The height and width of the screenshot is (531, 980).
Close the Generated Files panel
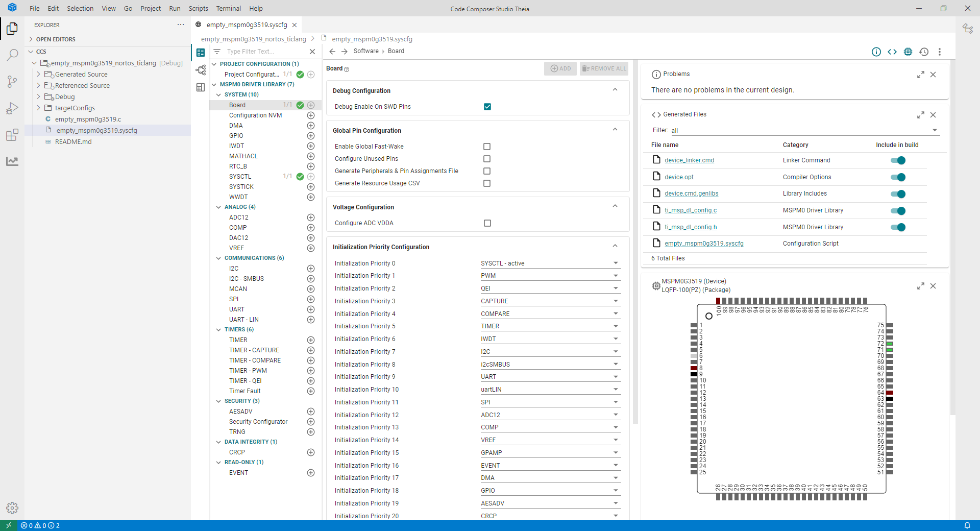(x=933, y=115)
